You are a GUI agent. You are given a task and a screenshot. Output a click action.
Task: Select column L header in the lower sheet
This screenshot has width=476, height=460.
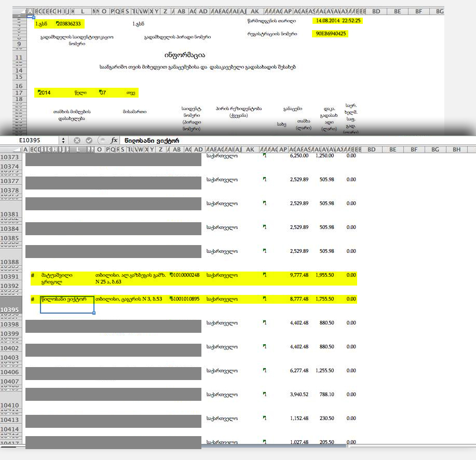[x=78, y=150]
